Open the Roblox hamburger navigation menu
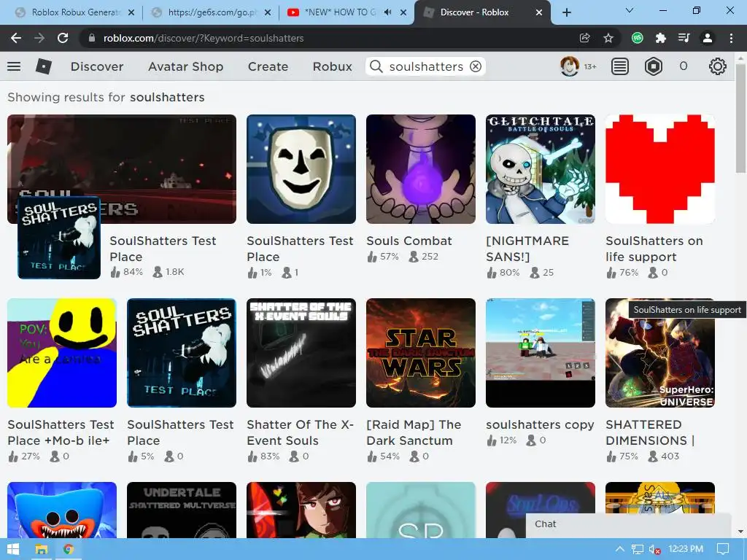Viewport: 747px width, 560px height. pyautogui.click(x=14, y=66)
